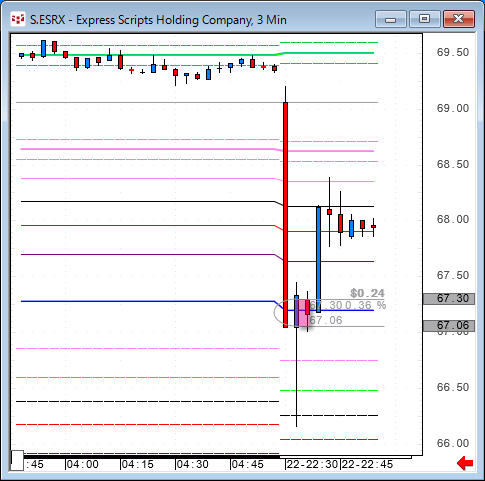Click the $0.24 measurement label
Screen dimensions: 485x481
(367, 293)
